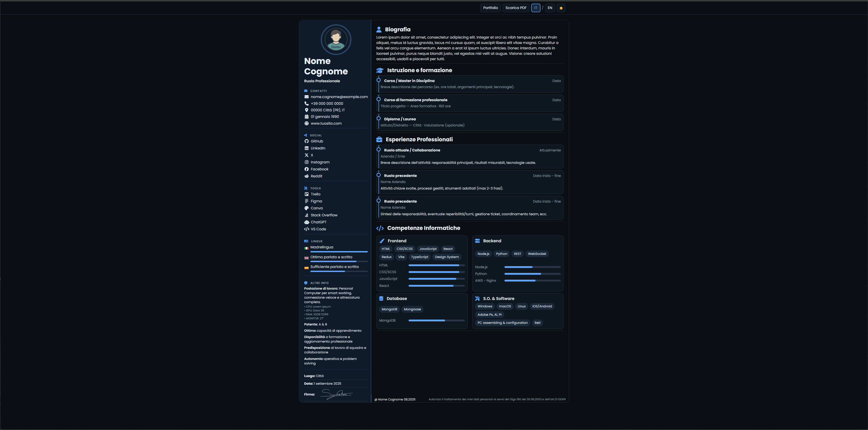Click the Trello tool icon

tap(306, 194)
